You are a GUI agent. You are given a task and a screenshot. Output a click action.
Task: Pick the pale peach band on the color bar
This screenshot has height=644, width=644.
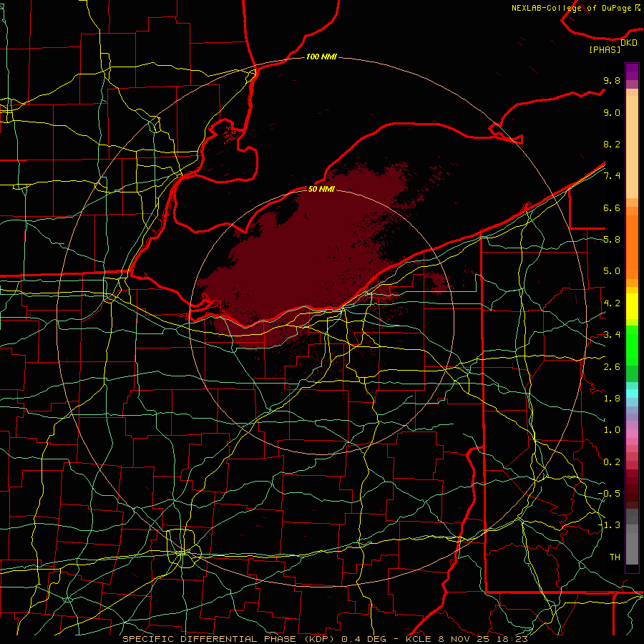(x=632, y=147)
